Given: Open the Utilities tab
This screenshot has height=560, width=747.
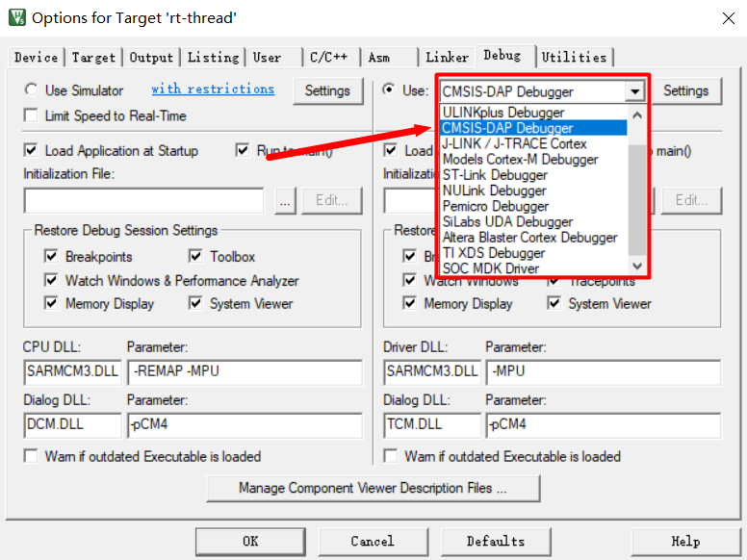Looking at the screenshot, I should click(x=575, y=58).
